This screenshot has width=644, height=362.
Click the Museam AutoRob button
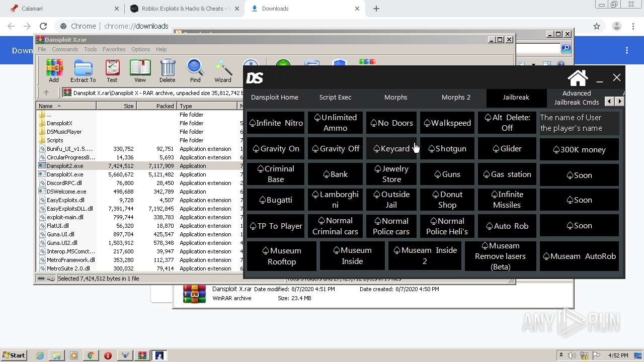point(579,256)
